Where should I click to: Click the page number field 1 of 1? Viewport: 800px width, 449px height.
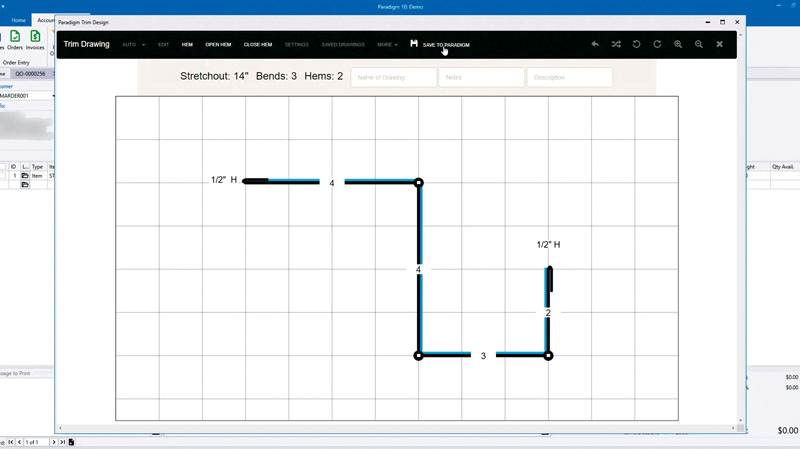point(36,442)
